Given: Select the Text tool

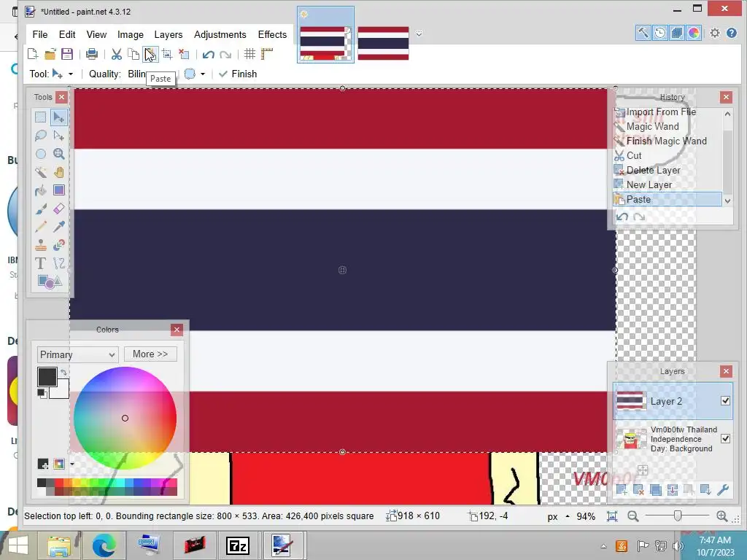Looking at the screenshot, I should point(41,262).
